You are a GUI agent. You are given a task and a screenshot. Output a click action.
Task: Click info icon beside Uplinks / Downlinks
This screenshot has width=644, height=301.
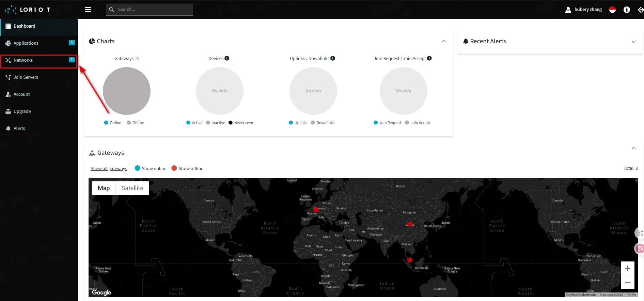[x=333, y=58]
